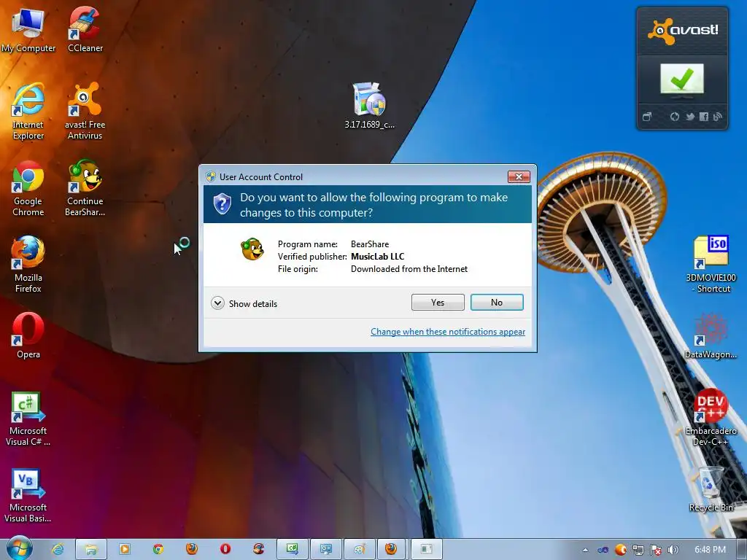Open Opera from the taskbar

(x=225, y=549)
